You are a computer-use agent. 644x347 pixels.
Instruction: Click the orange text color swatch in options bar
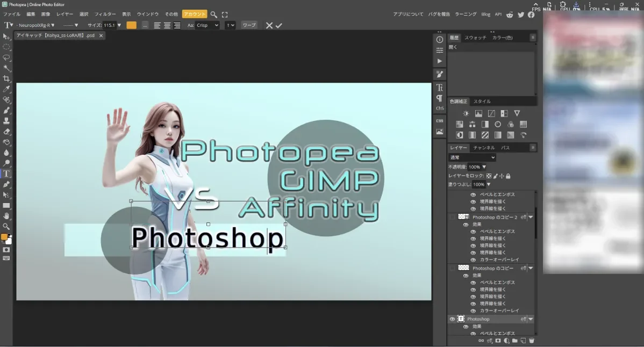tap(131, 25)
